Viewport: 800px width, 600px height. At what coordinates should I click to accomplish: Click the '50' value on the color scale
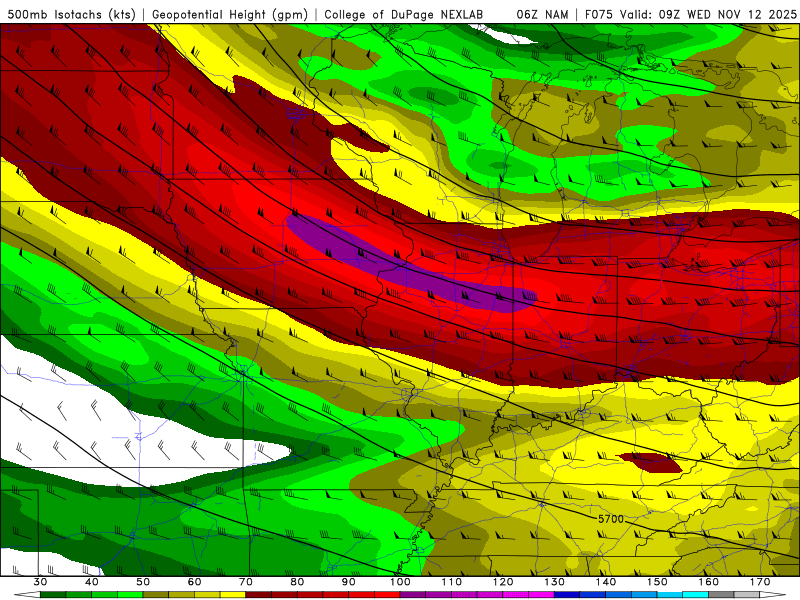143,582
